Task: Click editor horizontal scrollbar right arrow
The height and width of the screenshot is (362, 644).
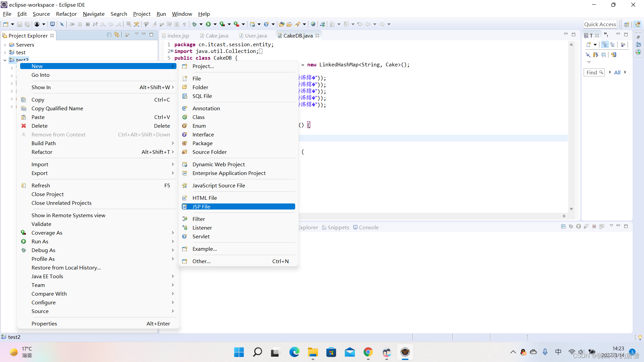Action: point(564,216)
